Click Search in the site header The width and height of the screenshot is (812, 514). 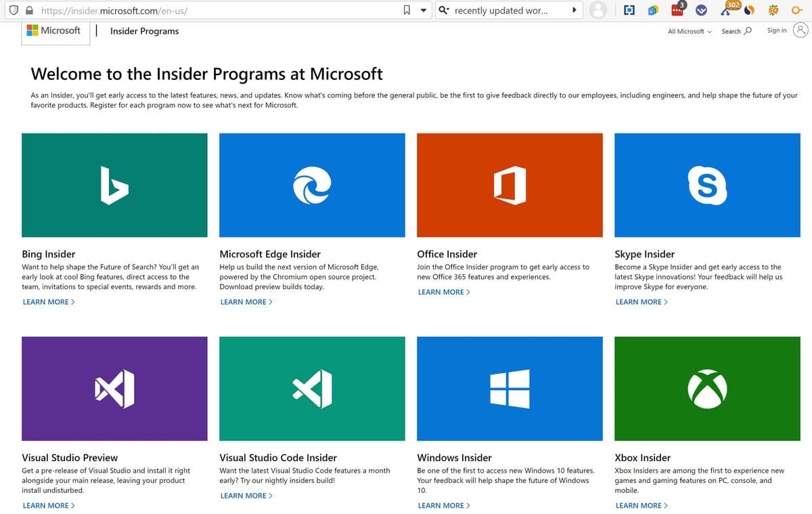736,31
